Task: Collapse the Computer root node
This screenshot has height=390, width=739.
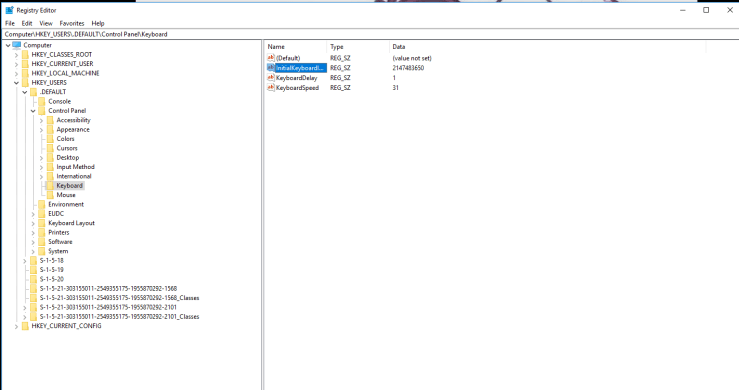Action: click(x=8, y=45)
